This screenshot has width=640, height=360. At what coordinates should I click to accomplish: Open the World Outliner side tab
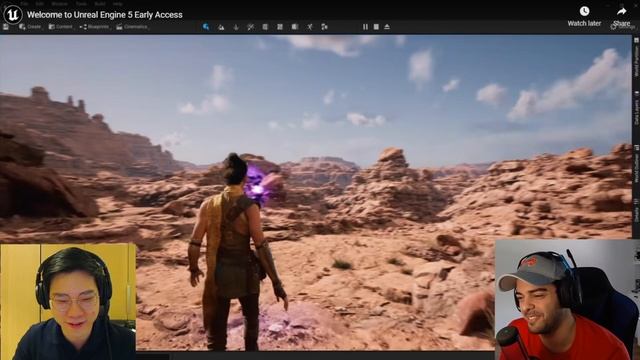click(x=636, y=164)
